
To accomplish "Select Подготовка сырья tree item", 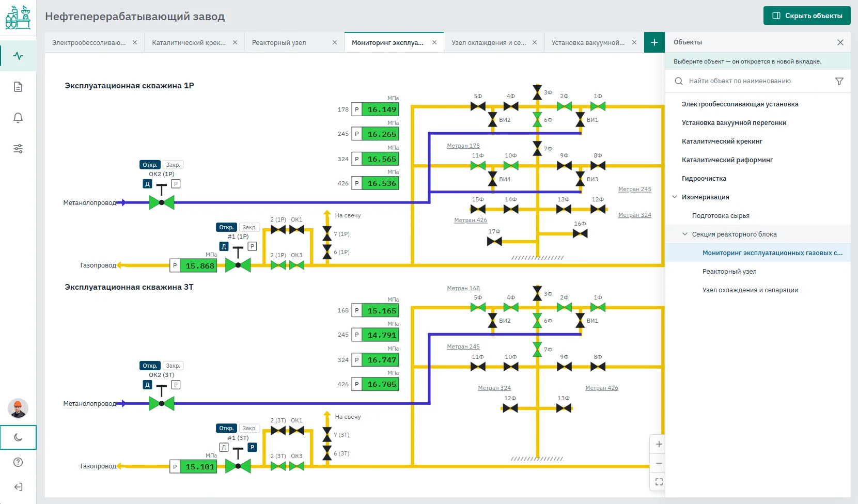I will tap(721, 215).
